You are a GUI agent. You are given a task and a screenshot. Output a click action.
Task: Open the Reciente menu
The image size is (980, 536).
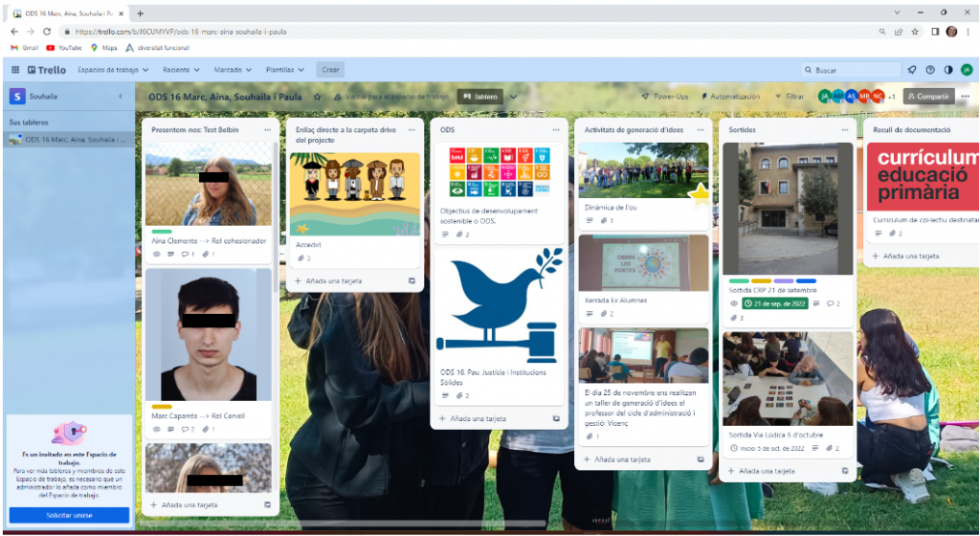(181, 70)
